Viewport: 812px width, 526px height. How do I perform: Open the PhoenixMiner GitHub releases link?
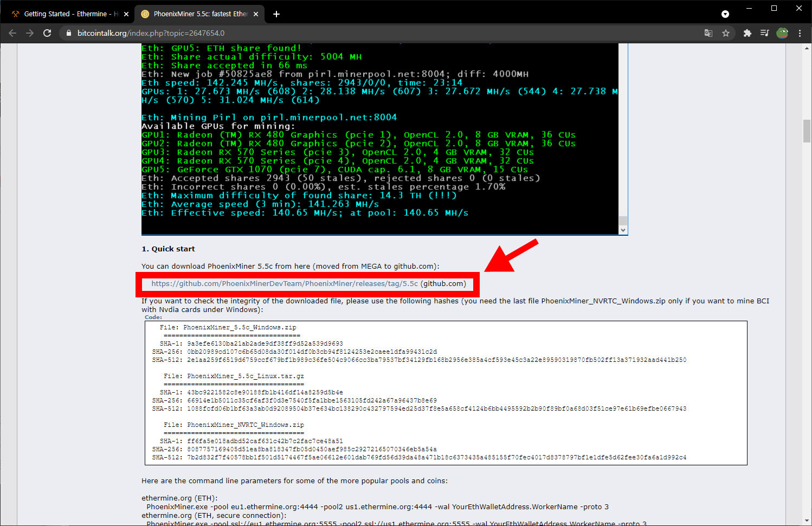[x=285, y=283]
